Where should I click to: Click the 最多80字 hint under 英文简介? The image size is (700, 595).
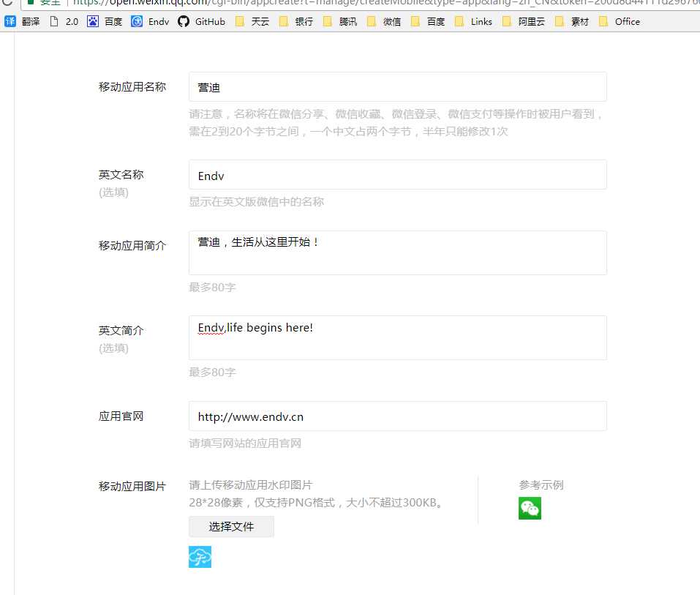[212, 372]
